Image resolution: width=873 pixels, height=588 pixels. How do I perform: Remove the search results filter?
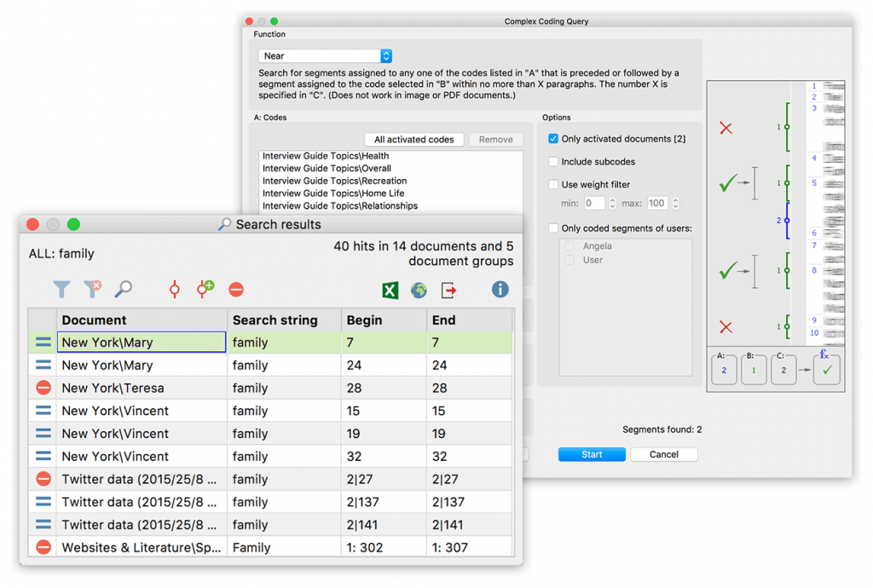(x=92, y=290)
